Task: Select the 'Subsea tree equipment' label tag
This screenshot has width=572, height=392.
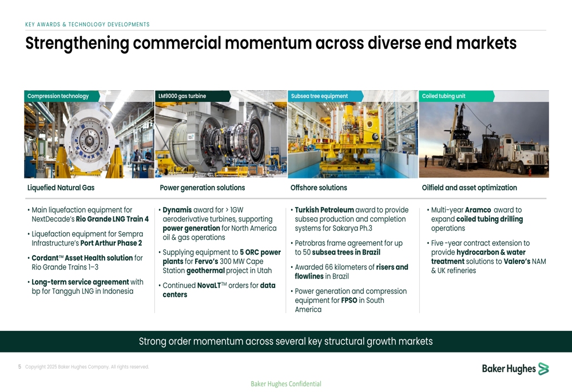Action: [x=319, y=96]
